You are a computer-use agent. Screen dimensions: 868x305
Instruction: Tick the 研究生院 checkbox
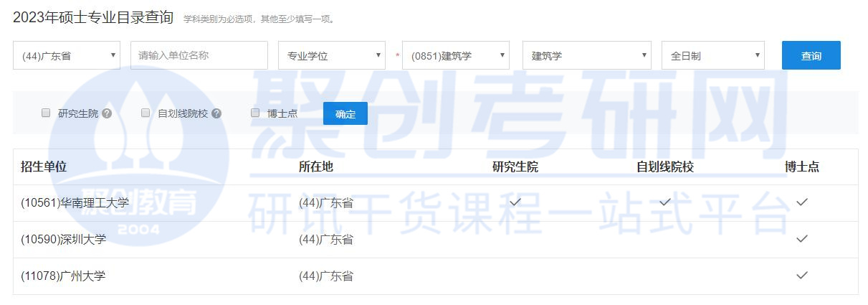tap(46, 113)
